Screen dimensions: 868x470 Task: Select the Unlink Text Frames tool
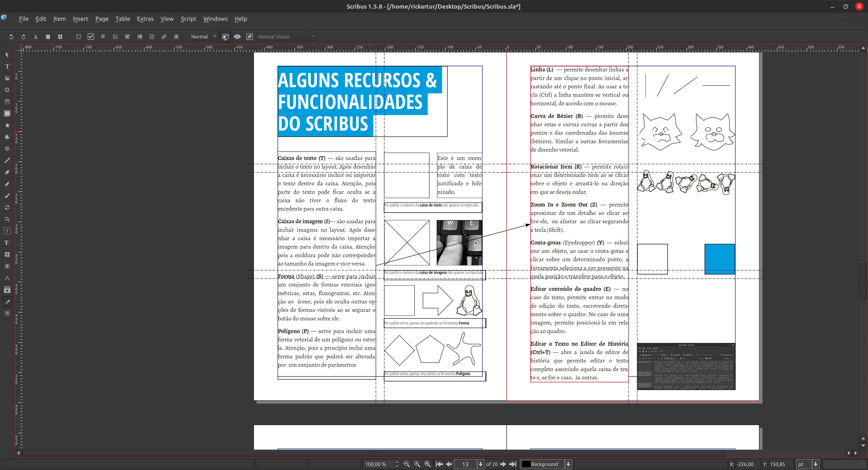7,266
